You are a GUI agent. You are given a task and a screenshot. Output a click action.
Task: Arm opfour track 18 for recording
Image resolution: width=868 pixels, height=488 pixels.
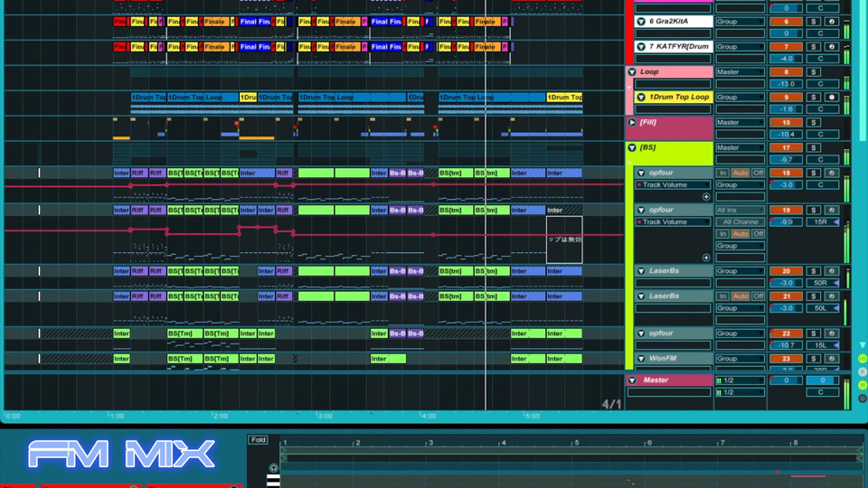coord(832,174)
